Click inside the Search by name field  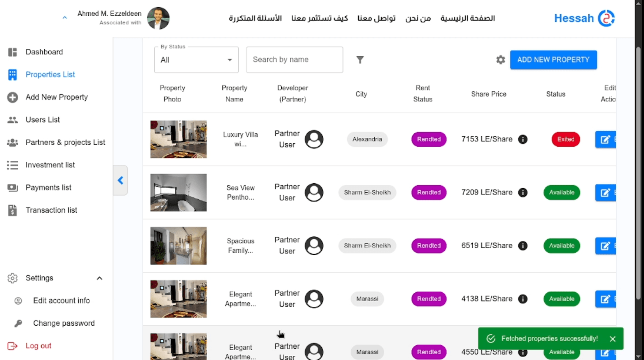click(x=294, y=60)
